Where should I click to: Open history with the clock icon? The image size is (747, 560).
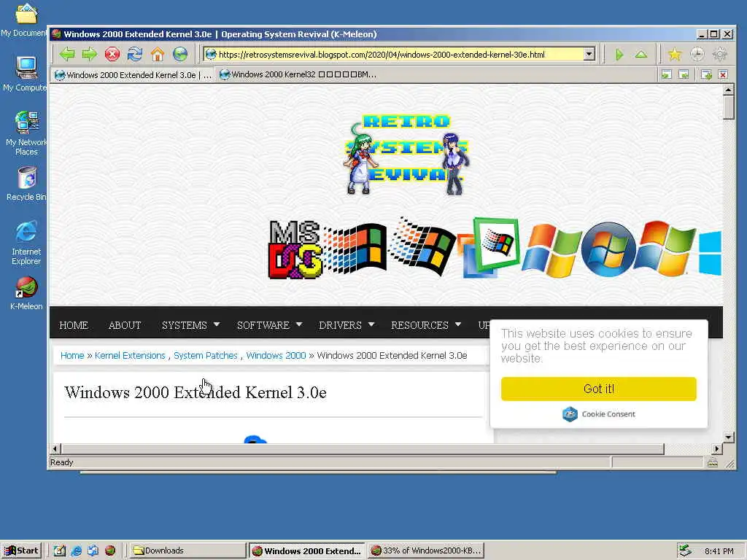pos(697,54)
